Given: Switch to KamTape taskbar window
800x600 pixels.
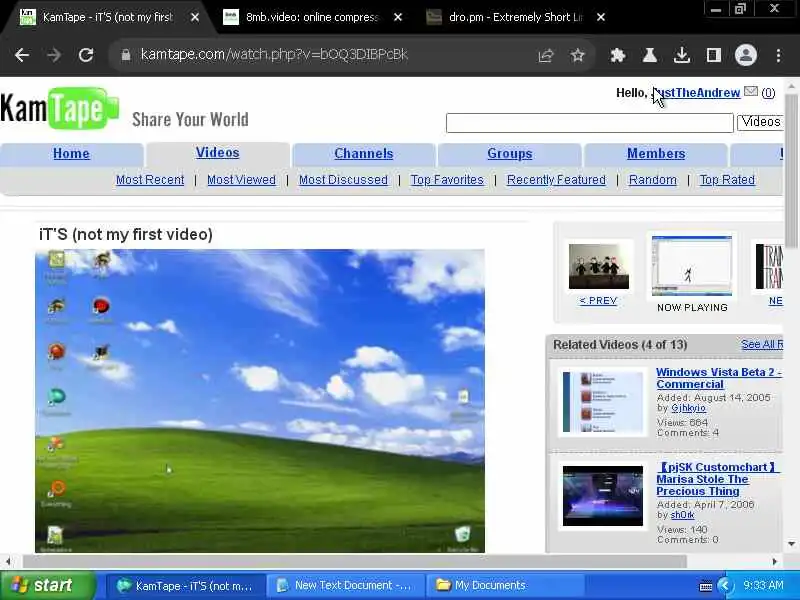Looking at the screenshot, I should pos(185,585).
